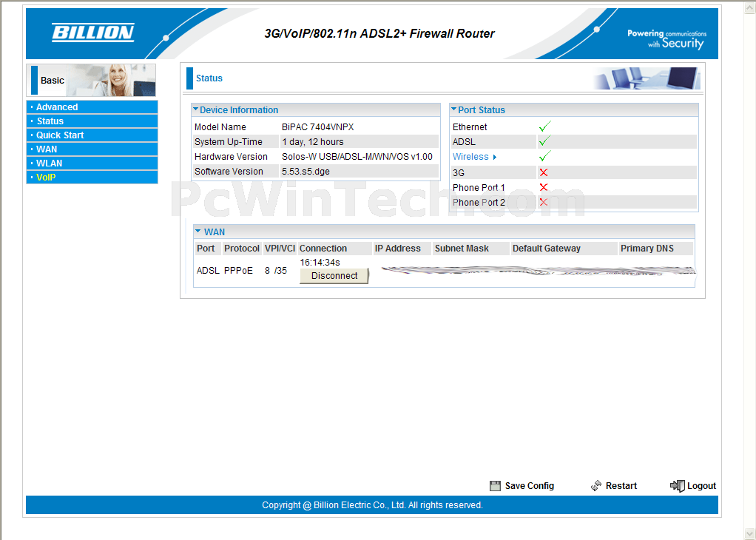
Task: Click the Billion logo
Action: click(x=93, y=33)
